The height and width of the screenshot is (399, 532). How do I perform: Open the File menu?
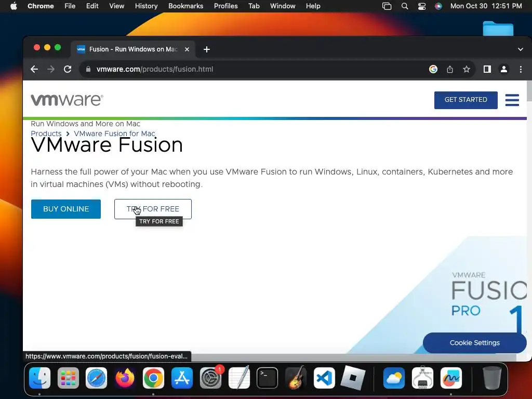tap(70, 6)
